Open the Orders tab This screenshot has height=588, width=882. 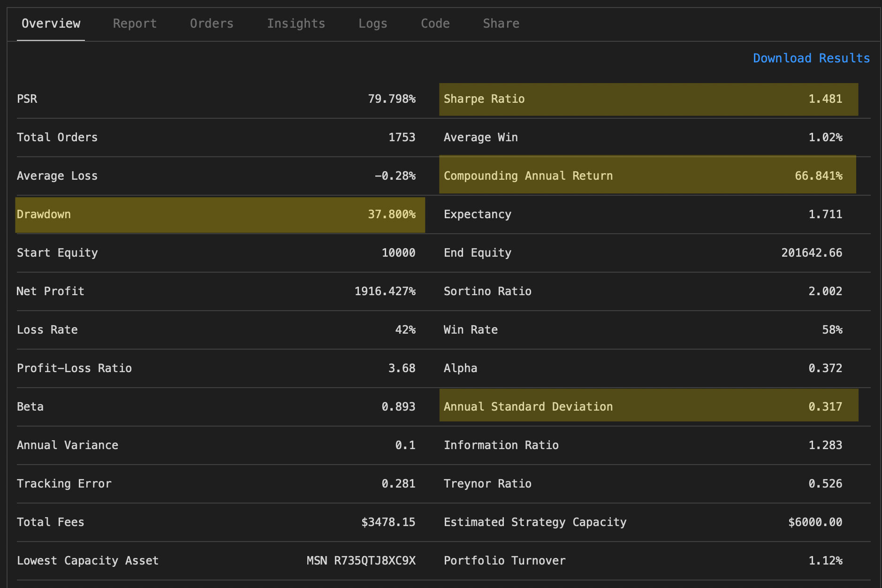pos(212,23)
